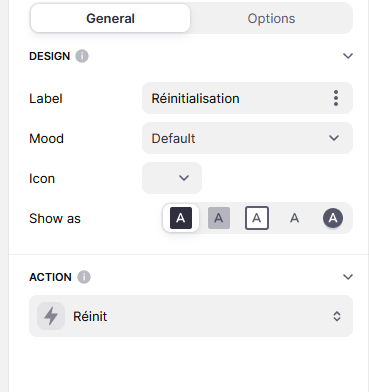Select the solid dark 'A' show-as style

(x=181, y=218)
